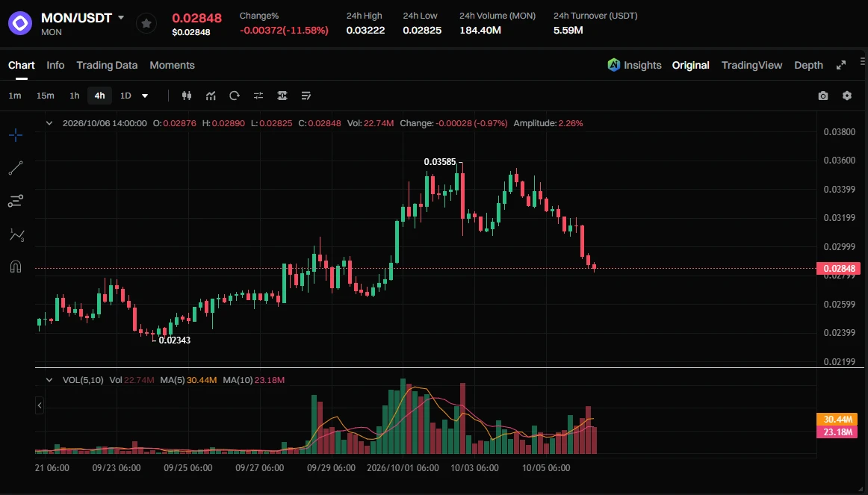
Task: Collapse the side panel arrow on volume chart
Action: pyautogui.click(x=40, y=405)
